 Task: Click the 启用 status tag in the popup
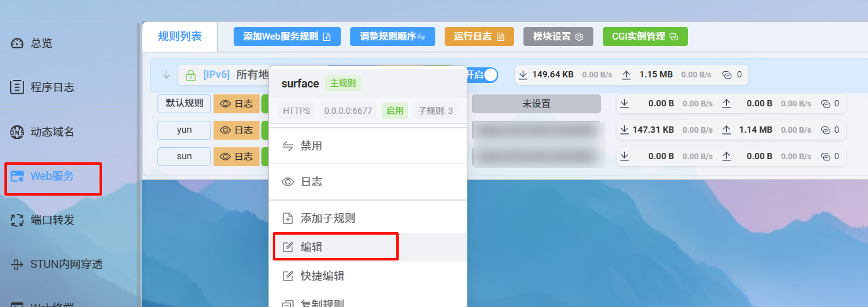(x=395, y=111)
